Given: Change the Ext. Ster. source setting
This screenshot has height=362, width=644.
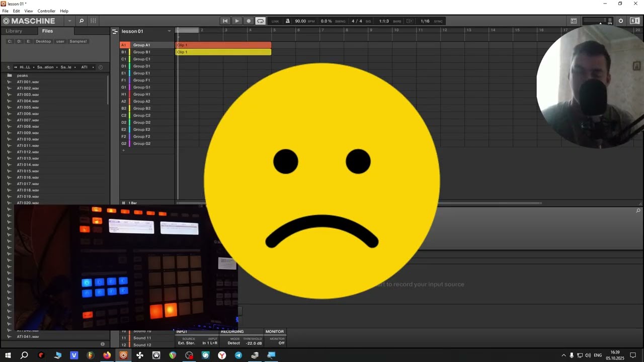Looking at the screenshot, I should [x=186, y=343].
